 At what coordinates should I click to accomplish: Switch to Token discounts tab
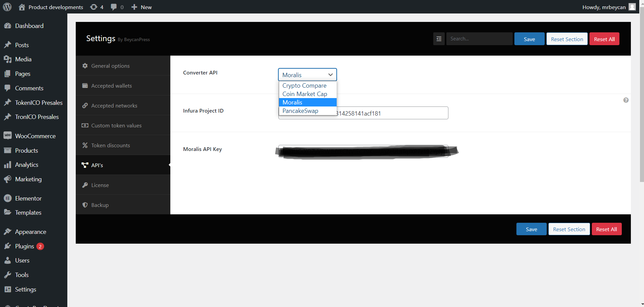click(x=123, y=145)
